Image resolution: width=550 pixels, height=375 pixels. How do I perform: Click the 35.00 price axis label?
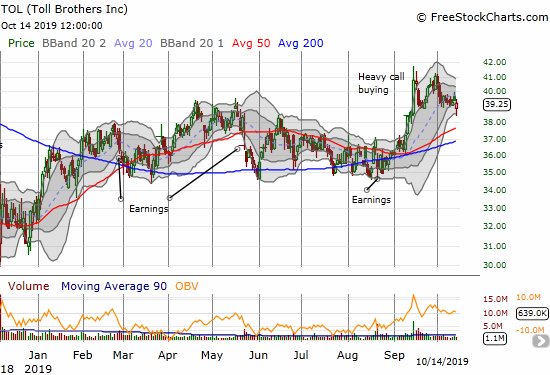(x=495, y=172)
